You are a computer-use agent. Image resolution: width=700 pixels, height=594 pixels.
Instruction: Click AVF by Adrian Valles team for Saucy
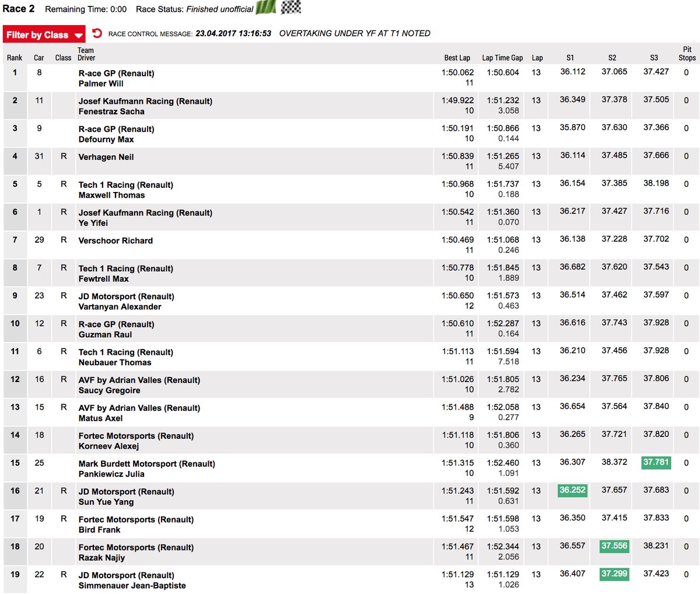point(139,380)
